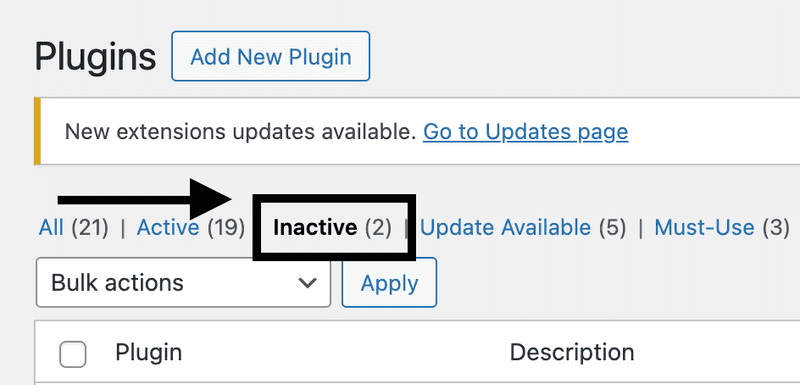Click the Bulk actions chevron arrow

(308, 283)
